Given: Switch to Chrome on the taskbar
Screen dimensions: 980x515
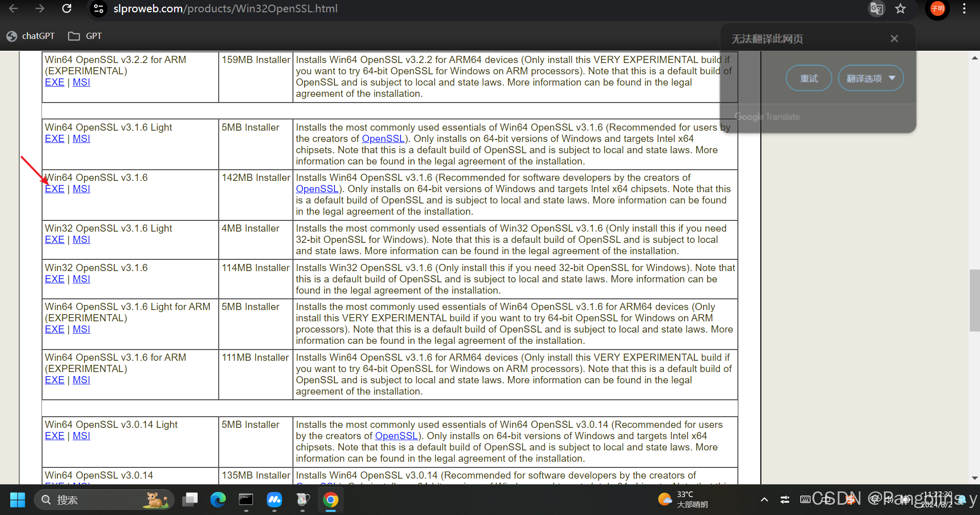Looking at the screenshot, I should 331,500.
